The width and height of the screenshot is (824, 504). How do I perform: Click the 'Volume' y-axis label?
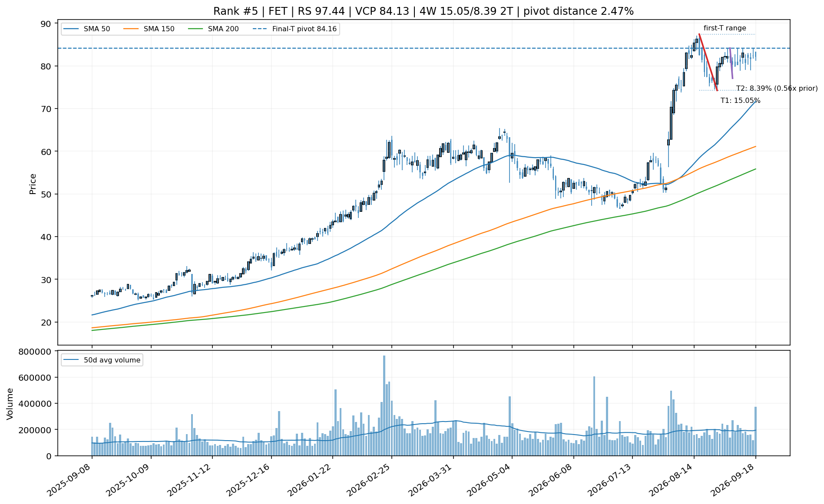click(x=10, y=404)
